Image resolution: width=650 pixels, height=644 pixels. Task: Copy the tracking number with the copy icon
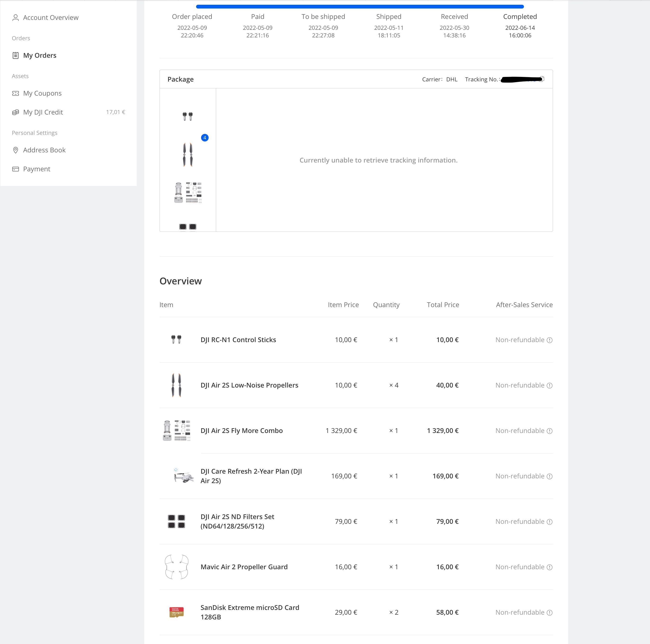tap(542, 79)
